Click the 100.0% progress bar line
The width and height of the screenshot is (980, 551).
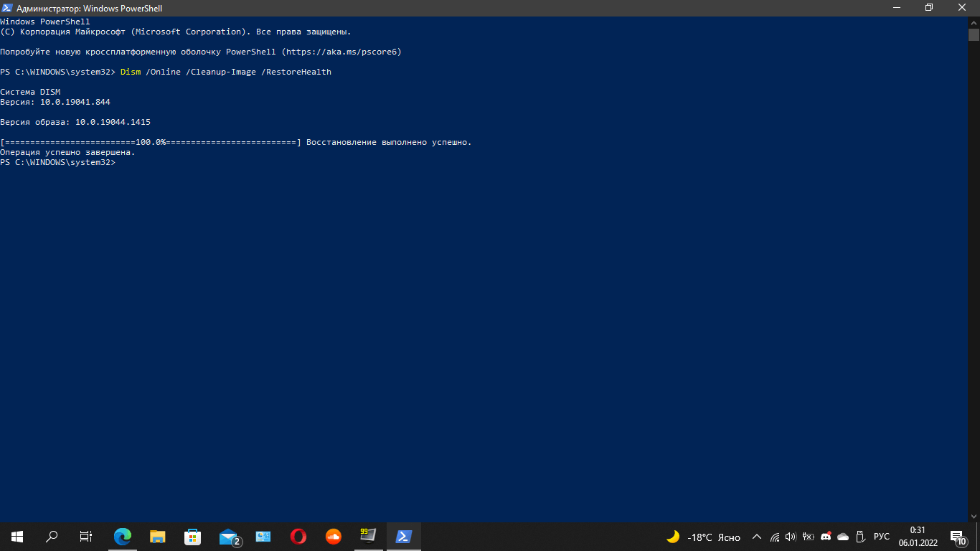(151, 142)
